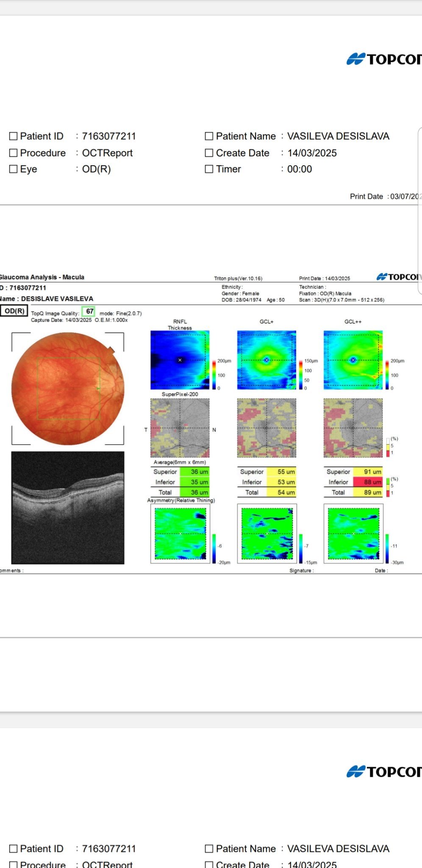Toggle the Create Date checkbox on first page
The image size is (422, 868).
point(209,153)
